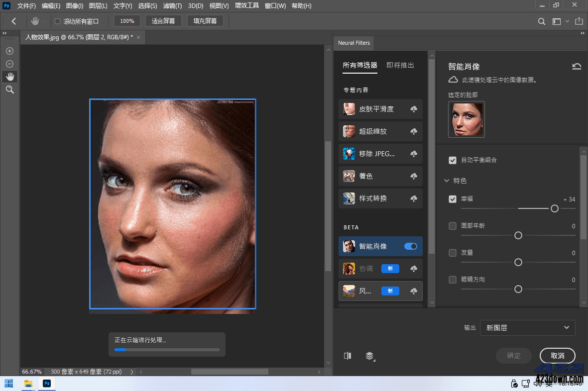
Task: Open the 输出 新图层 dropdown
Action: pos(527,328)
